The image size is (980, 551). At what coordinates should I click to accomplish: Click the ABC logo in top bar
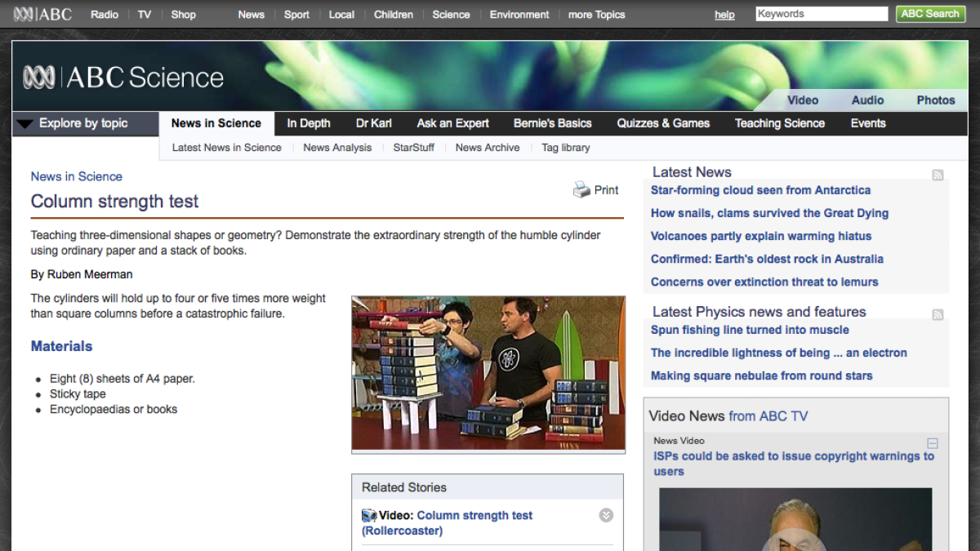click(42, 14)
